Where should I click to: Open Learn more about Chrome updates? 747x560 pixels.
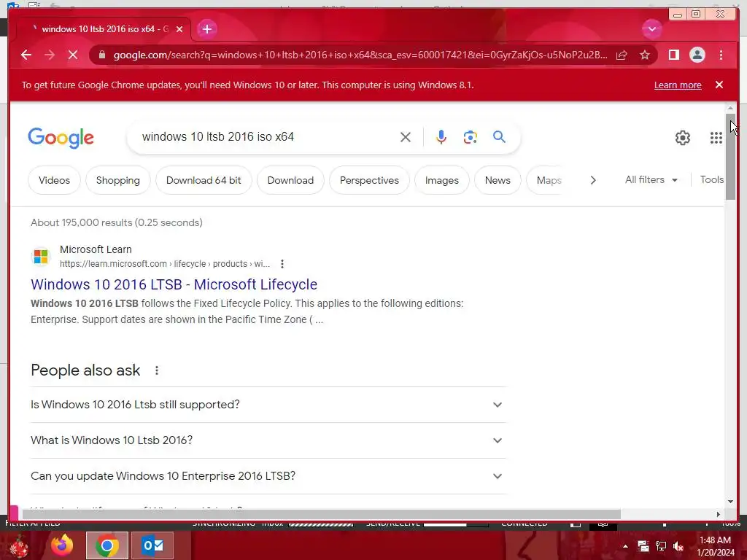point(678,85)
